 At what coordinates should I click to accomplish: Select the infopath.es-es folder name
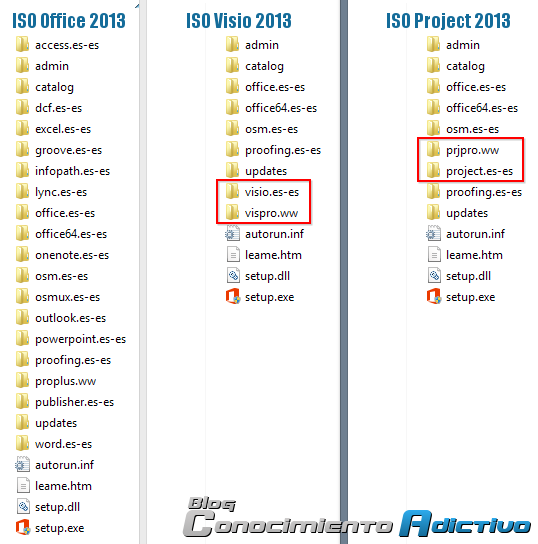pos(72,171)
